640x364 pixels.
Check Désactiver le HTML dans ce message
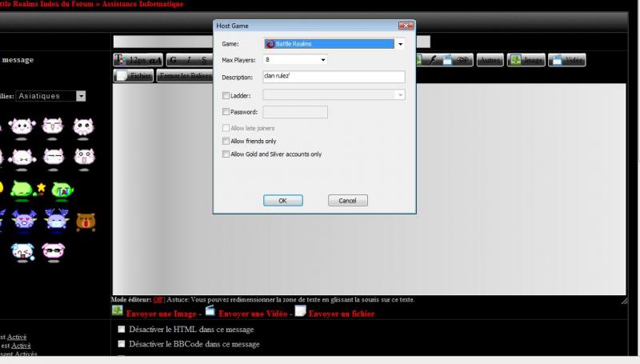(122, 329)
